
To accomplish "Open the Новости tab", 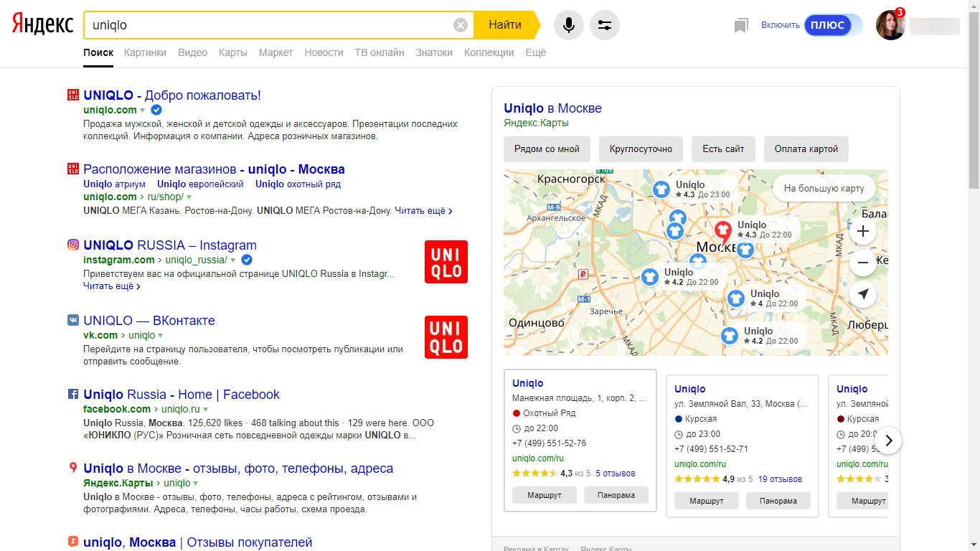I will [x=324, y=52].
